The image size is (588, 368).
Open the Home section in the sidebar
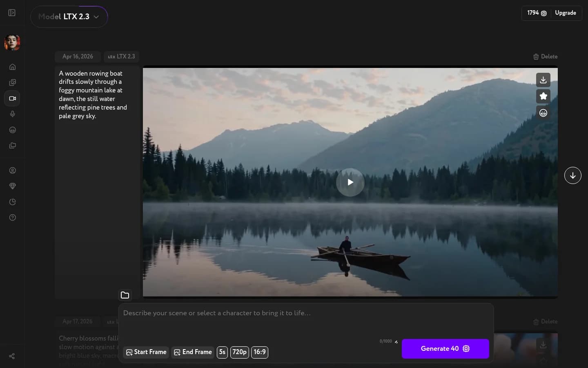click(x=12, y=67)
